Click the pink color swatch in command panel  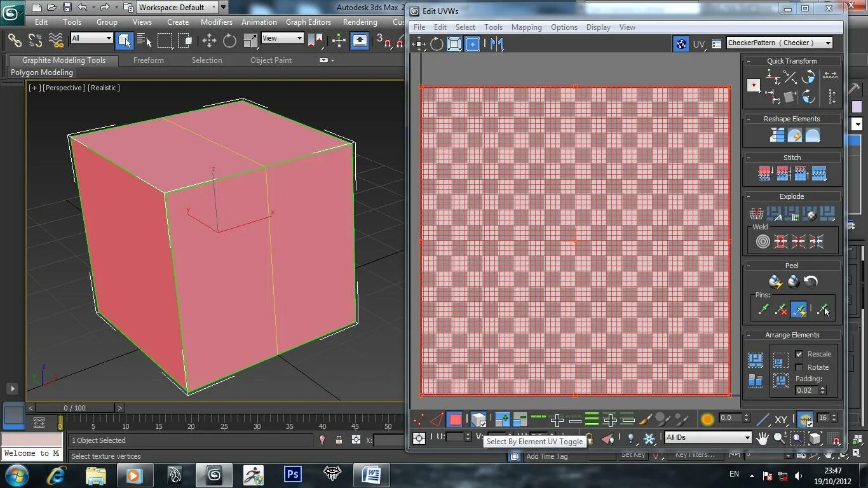tap(857, 107)
